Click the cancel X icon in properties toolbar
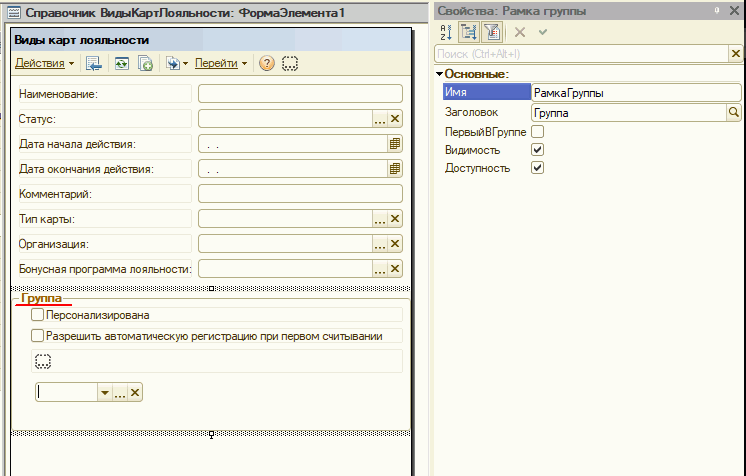746x476 pixels. [x=520, y=32]
